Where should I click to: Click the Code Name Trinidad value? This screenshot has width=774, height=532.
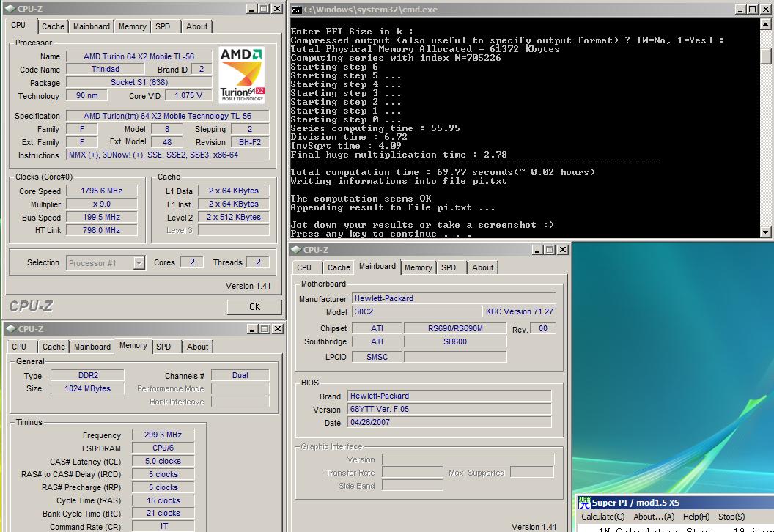click(x=105, y=69)
